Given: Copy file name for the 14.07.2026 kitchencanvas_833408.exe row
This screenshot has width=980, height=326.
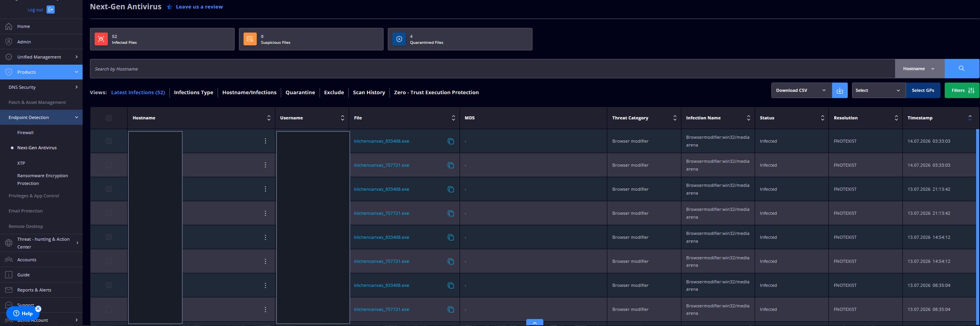Looking at the screenshot, I should coord(451,141).
